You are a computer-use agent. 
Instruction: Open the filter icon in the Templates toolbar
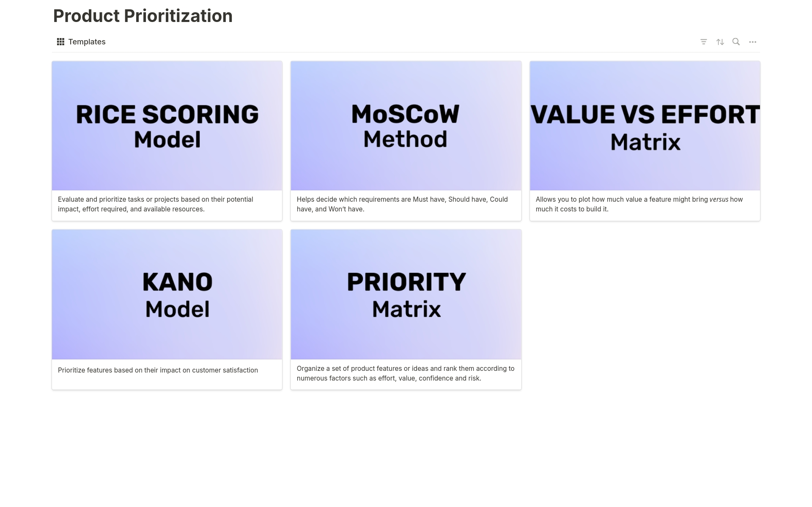click(703, 42)
